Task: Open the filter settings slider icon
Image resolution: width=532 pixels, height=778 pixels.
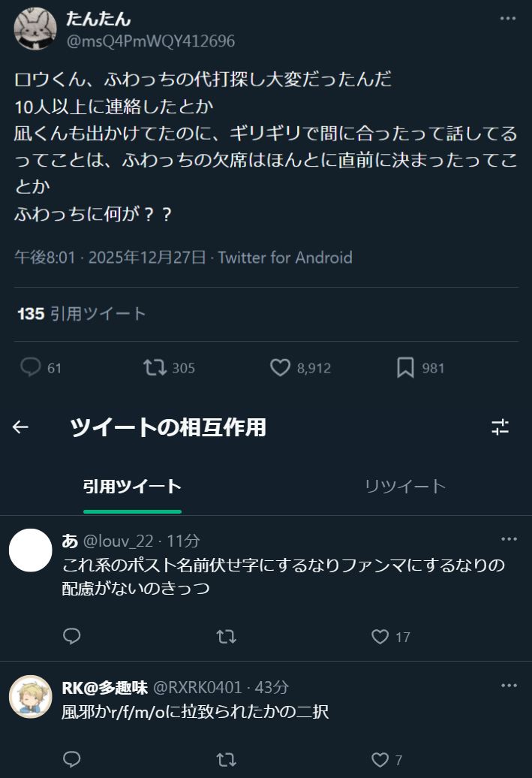Action: [500, 427]
